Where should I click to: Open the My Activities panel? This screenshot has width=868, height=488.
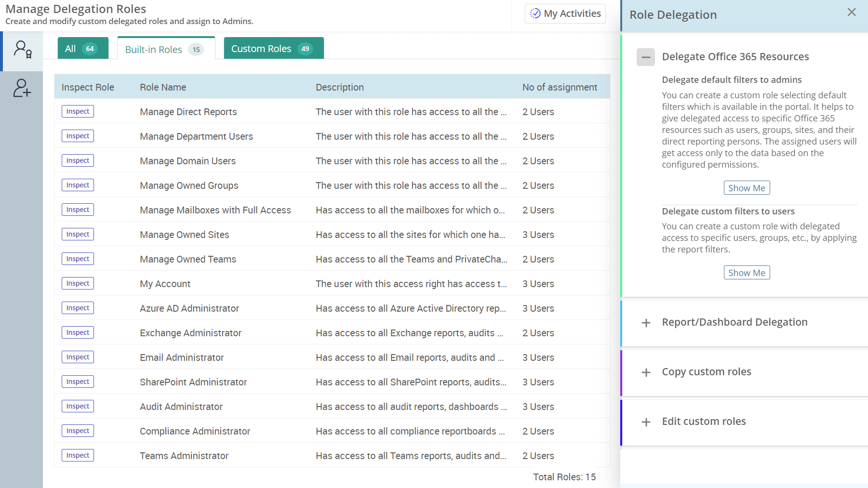pyautogui.click(x=565, y=13)
